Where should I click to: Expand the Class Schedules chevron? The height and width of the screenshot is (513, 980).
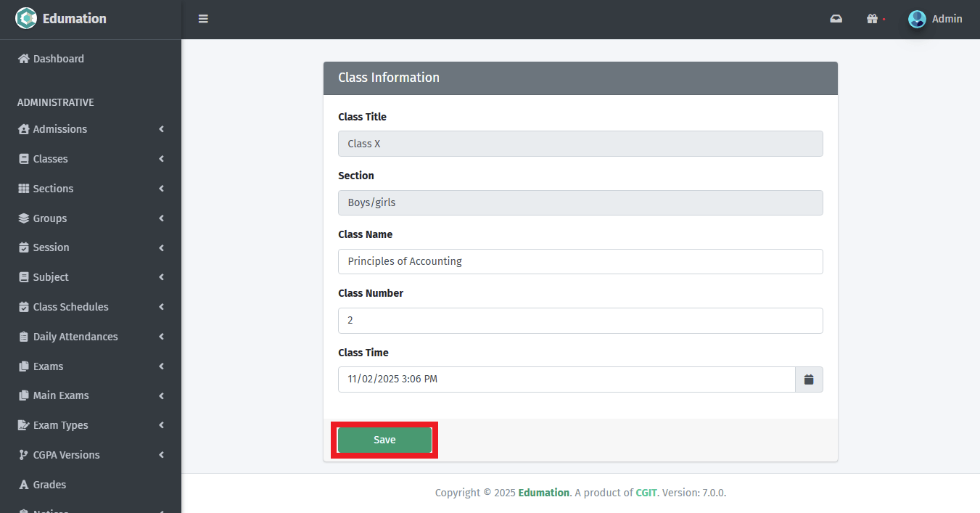161,307
